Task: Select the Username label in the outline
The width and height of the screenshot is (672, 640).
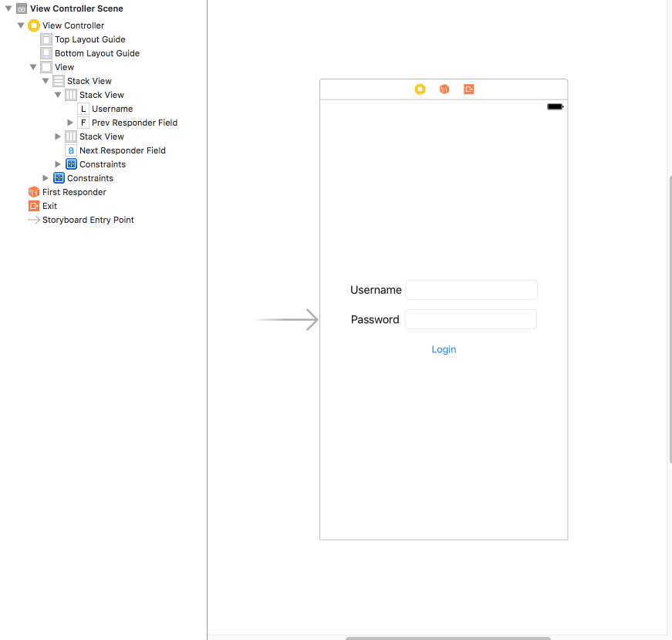Action: pos(113,108)
